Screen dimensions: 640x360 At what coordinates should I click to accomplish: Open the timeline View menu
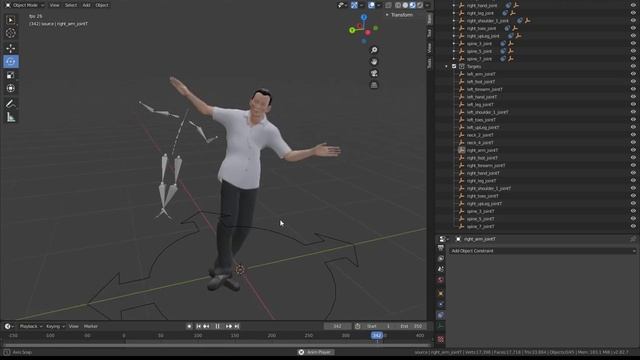coord(73,326)
